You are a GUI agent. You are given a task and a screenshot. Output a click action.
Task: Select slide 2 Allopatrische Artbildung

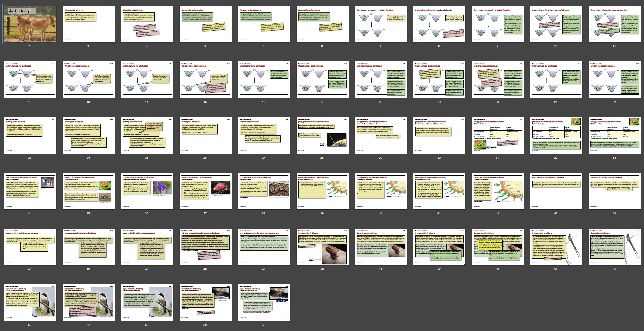tap(88, 24)
